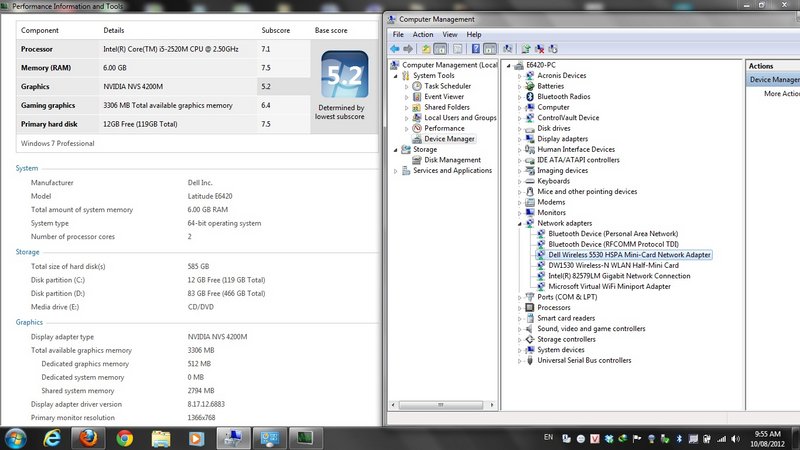Select Disk Management in the left tree
This screenshot has height=450, width=800.
pos(452,160)
